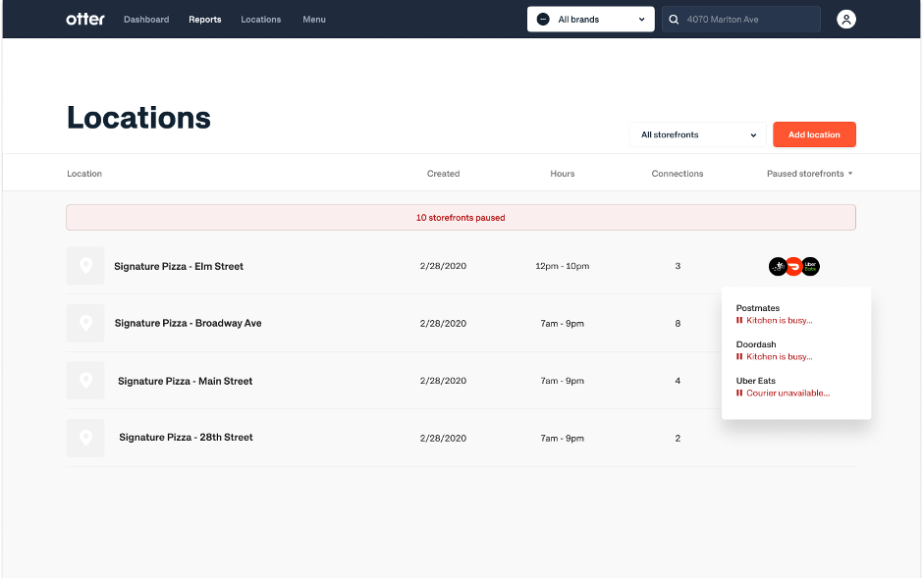This screenshot has width=924, height=578.
Task: Click the 28th Street location pin icon
Action: tap(85, 438)
